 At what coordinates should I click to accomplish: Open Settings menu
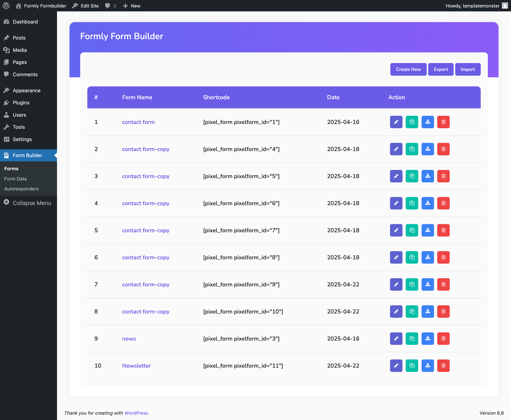(x=29, y=139)
